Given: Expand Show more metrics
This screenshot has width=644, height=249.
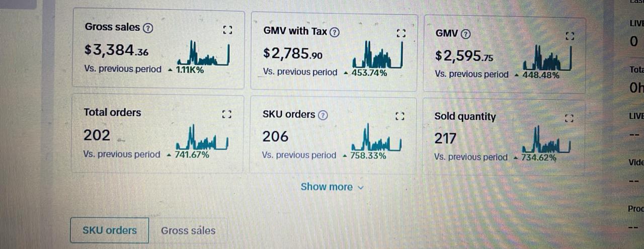Looking at the screenshot, I should pos(332,187).
